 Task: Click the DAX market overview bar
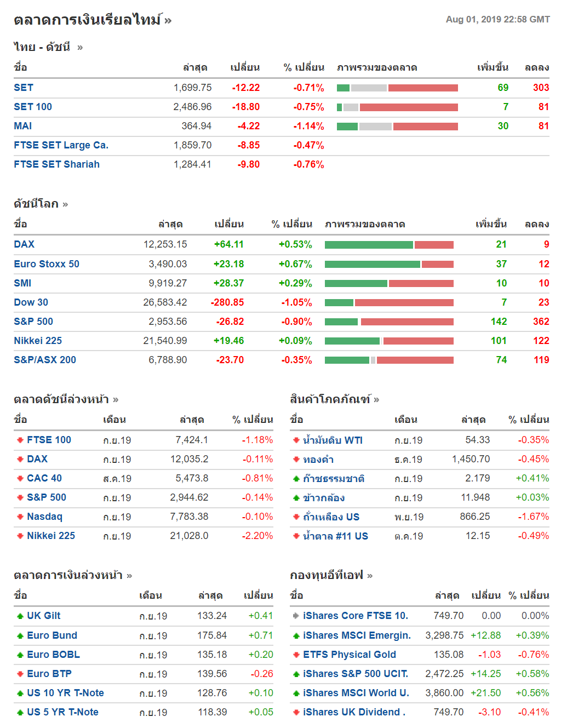[x=389, y=245]
